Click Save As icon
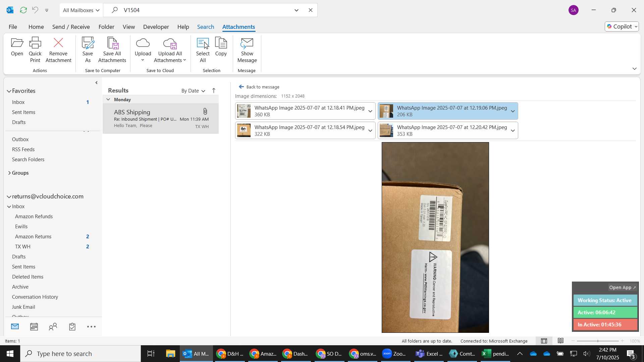The width and height of the screenshot is (644, 362). (x=88, y=43)
